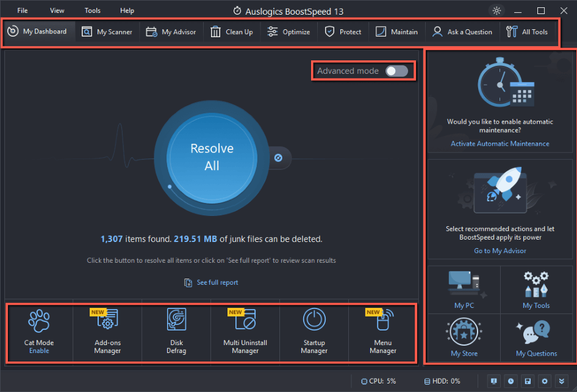
Task: Follow the Go to My Advisor link
Action: pos(500,251)
